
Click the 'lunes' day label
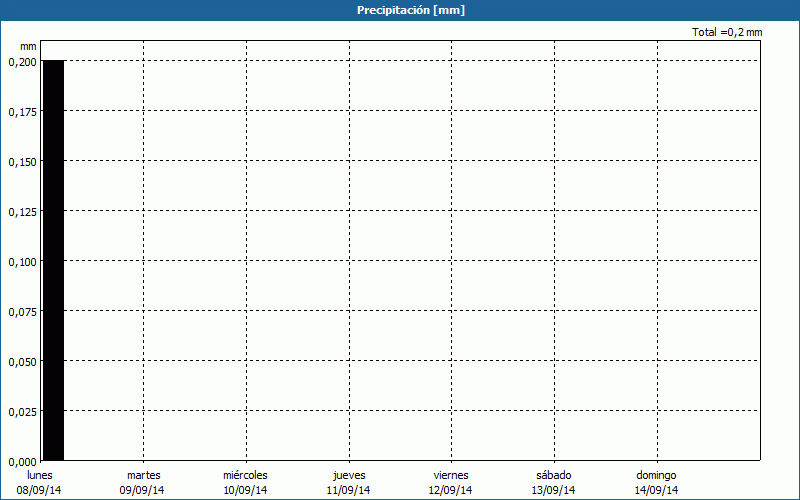(x=40, y=475)
